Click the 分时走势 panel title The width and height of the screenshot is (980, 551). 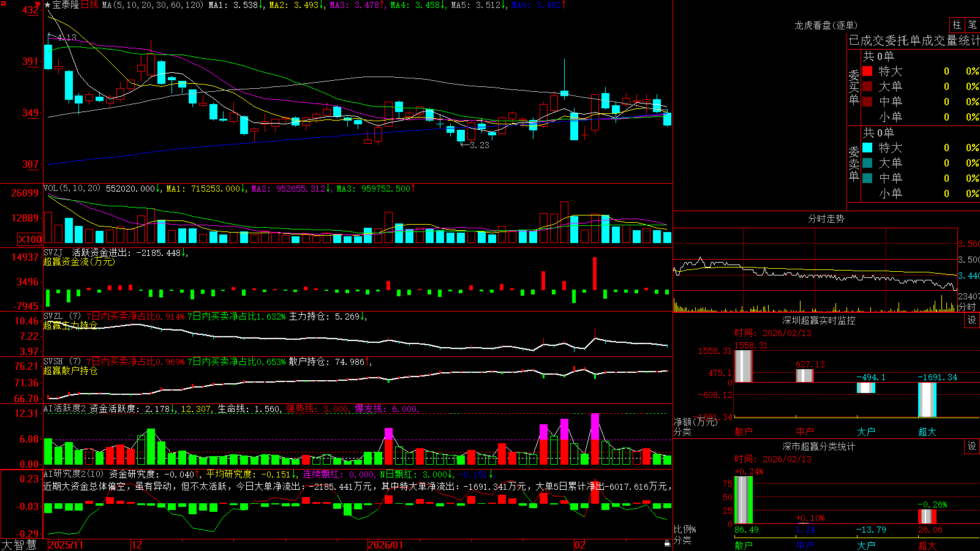pyautogui.click(x=826, y=219)
